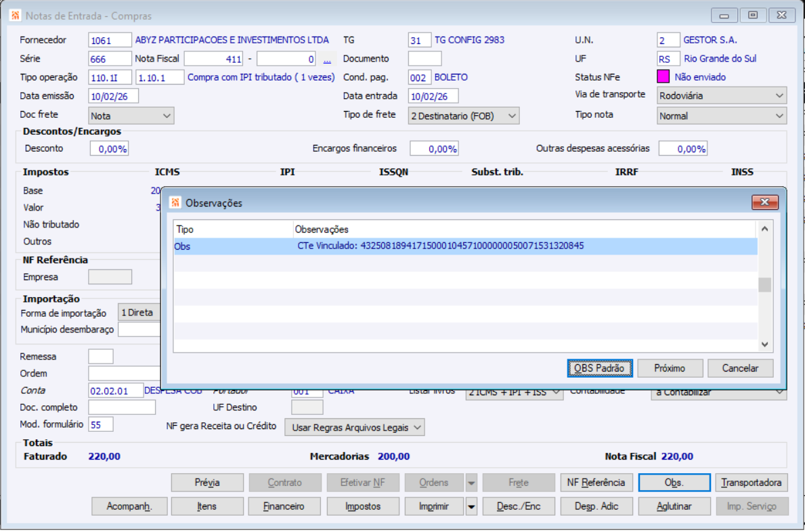The height and width of the screenshot is (532, 805).
Task: Click the Data emissão field
Action: (x=113, y=96)
